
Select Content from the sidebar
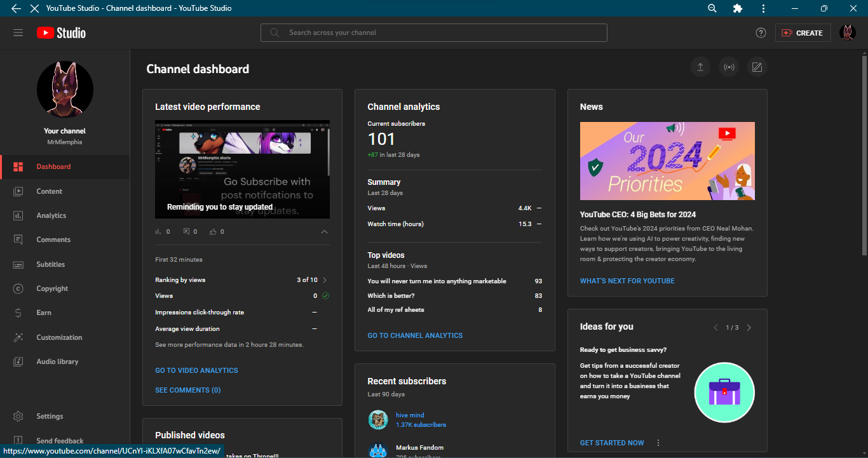[x=49, y=191]
